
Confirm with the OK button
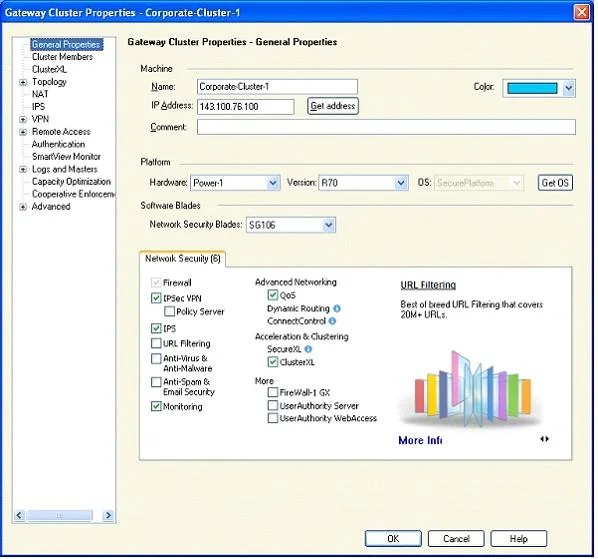(x=393, y=538)
